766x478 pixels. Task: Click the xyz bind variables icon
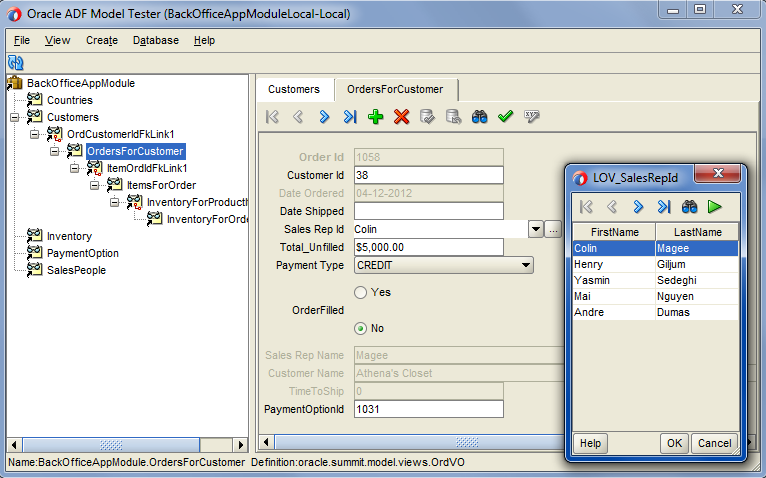click(532, 117)
